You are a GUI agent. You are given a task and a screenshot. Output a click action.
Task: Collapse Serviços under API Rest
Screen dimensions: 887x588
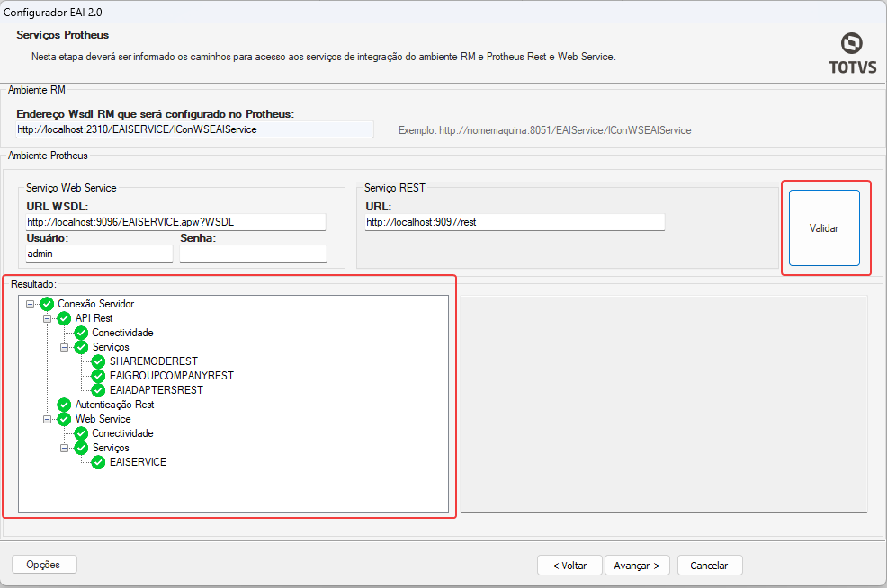[x=65, y=347]
